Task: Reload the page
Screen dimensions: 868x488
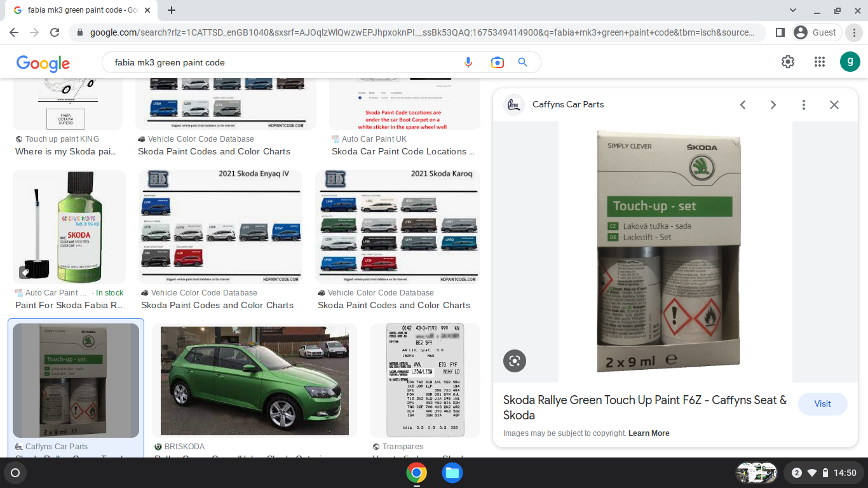Action: point(54,32)
